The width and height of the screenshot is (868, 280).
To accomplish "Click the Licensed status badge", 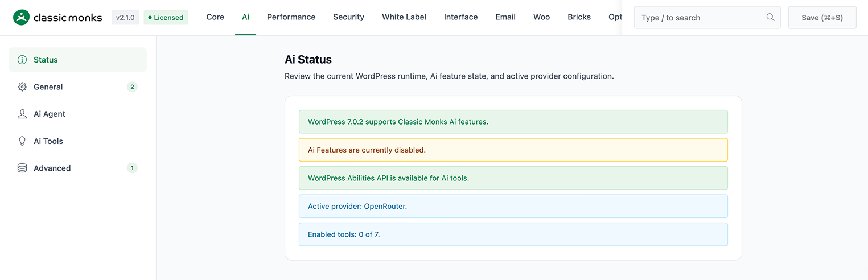I will [166, 18].
